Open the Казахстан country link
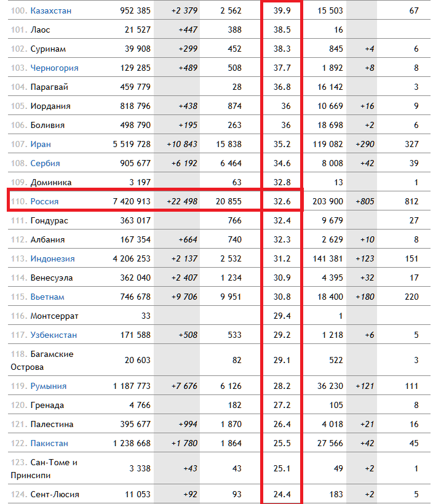This screenshot has width=433, height=504. pos(50,10)
